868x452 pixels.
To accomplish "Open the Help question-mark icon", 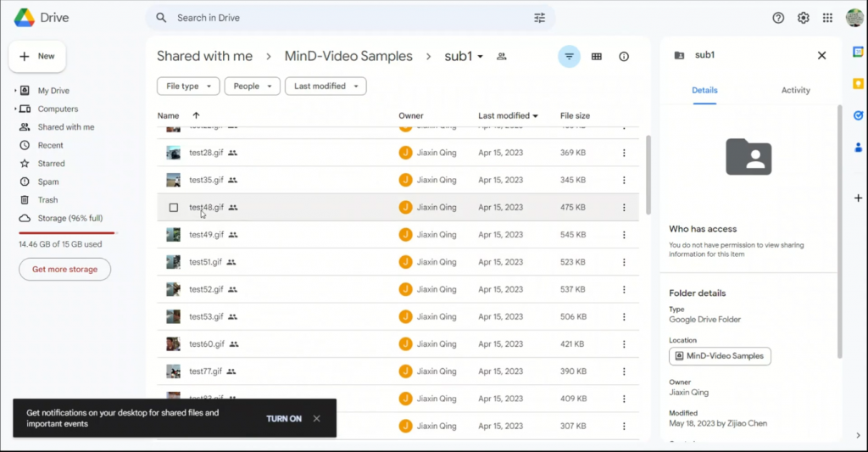I will point(778,18).
